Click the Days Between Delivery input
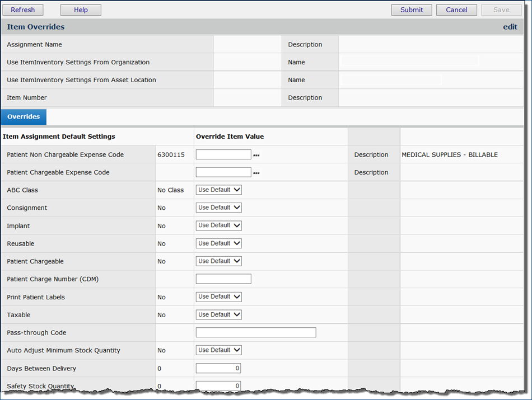532x400 pixels. 218,369
